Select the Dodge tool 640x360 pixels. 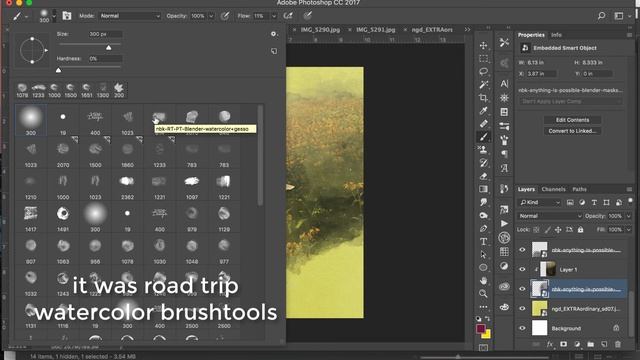pyautogui.click(x=484, y=215)
